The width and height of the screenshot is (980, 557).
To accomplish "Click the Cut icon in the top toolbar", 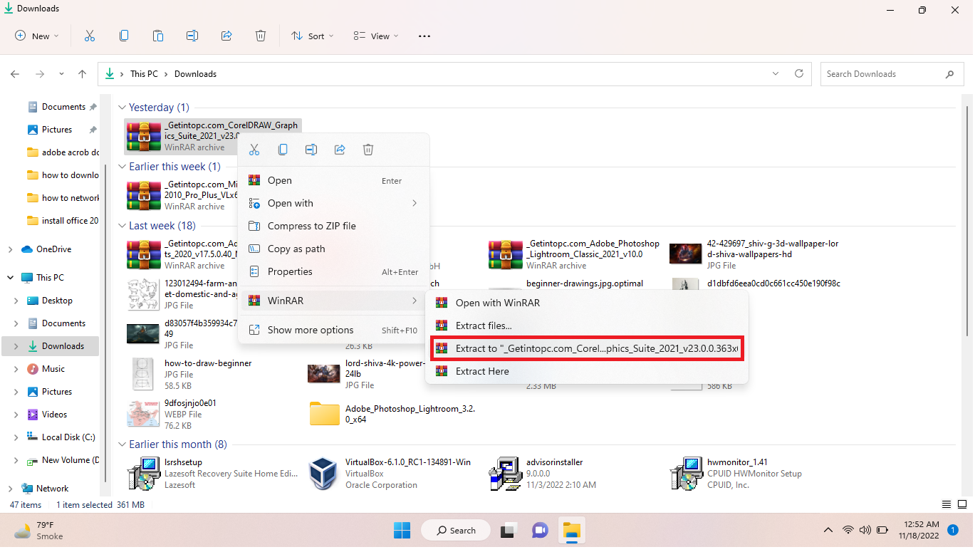I will [90, 36].
